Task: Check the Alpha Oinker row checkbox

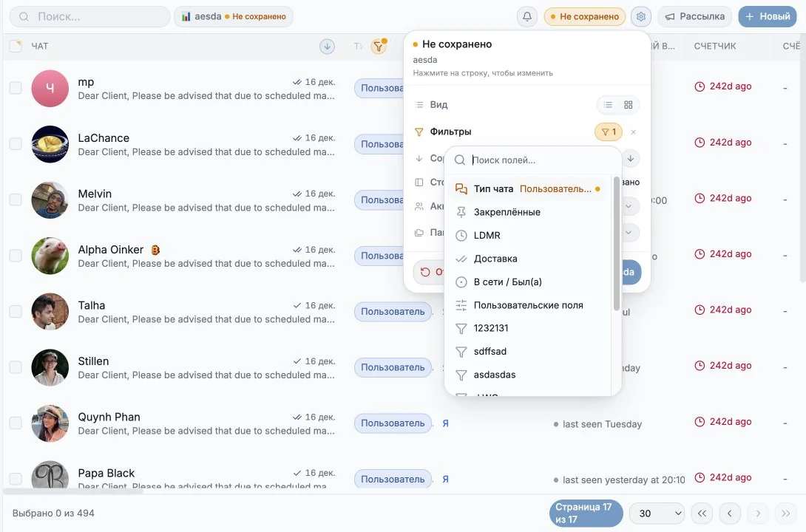Action: 16,256
